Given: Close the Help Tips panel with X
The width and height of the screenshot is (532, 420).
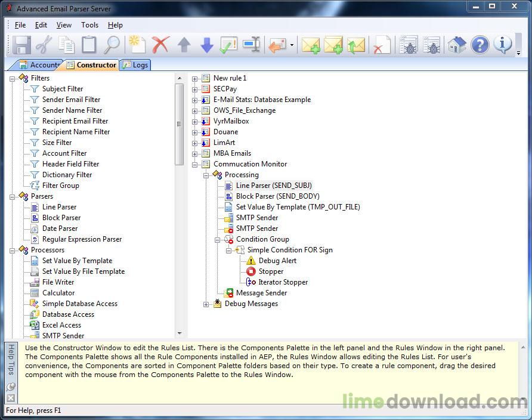Looking at the screenshot, I should pos(11,397).
